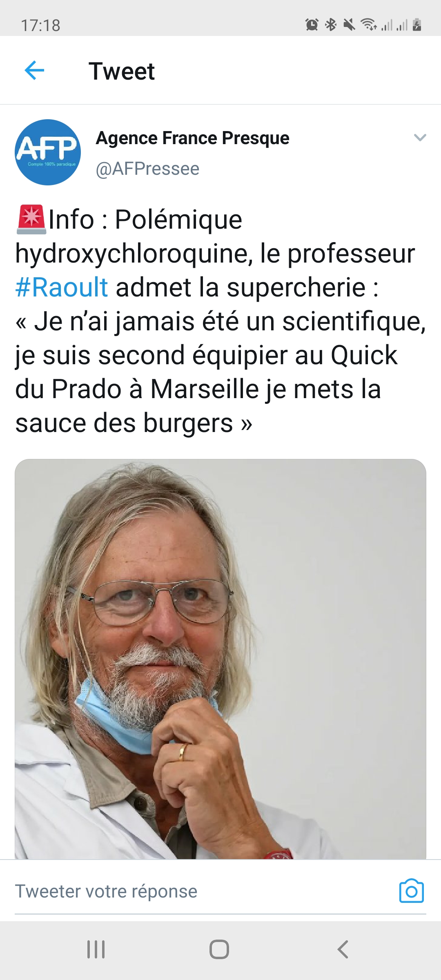Viewport: 441px width, 980px height.
Task: Tap the Wi-Fi status icon
Action: 369,25
